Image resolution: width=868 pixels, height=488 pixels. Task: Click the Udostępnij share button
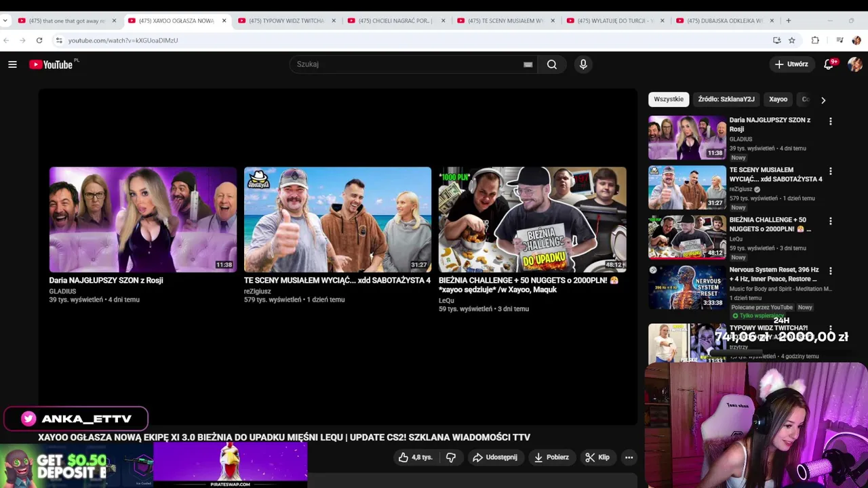pos(495,457)
